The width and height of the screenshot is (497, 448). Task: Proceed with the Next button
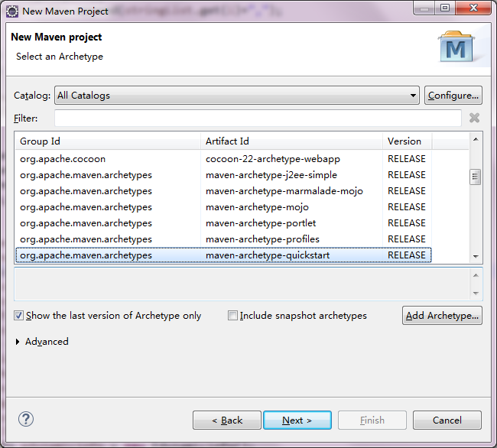point(297,420)
